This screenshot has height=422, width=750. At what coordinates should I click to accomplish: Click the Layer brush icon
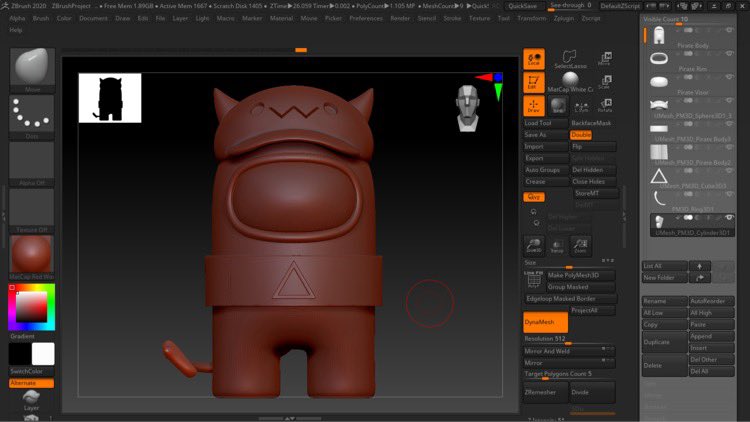31,400
